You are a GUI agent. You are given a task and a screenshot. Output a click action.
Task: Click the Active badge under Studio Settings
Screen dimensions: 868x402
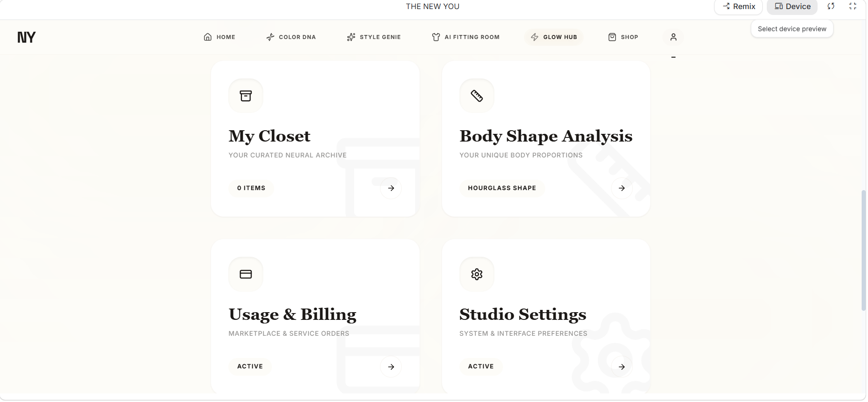(481, 367)
